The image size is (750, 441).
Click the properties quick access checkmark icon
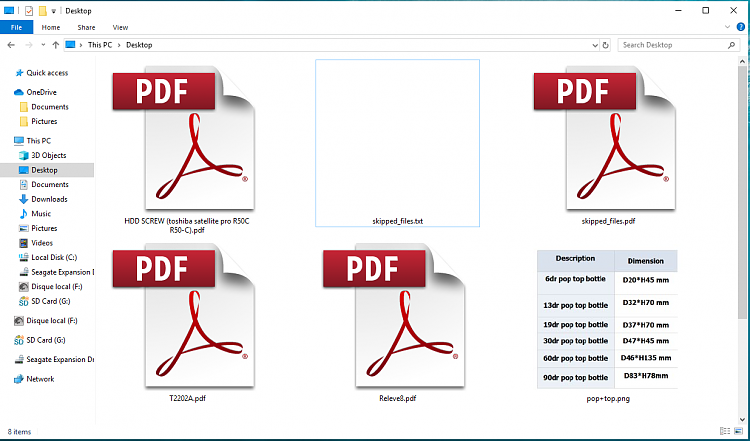click(x=29, y=11)
